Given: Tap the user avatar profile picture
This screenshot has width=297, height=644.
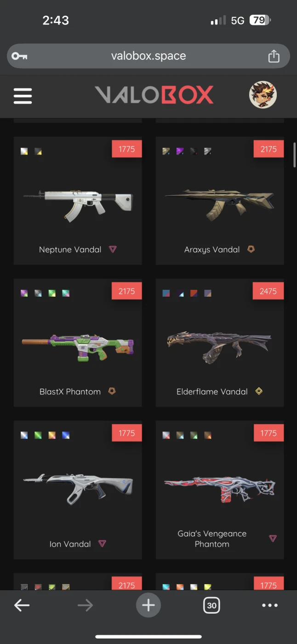Looking at the screenshot, I should 263,95.
